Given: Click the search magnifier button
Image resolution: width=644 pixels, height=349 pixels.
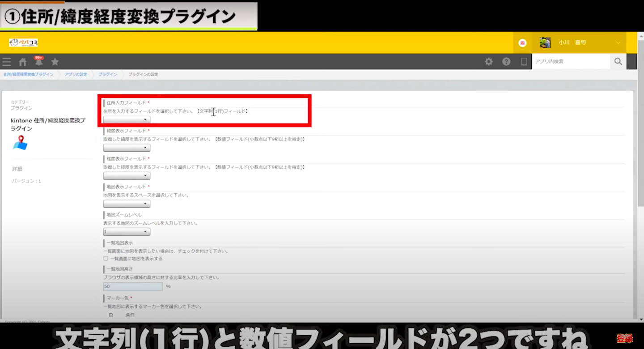Looking at the screenshot, I should coord(618,62).
